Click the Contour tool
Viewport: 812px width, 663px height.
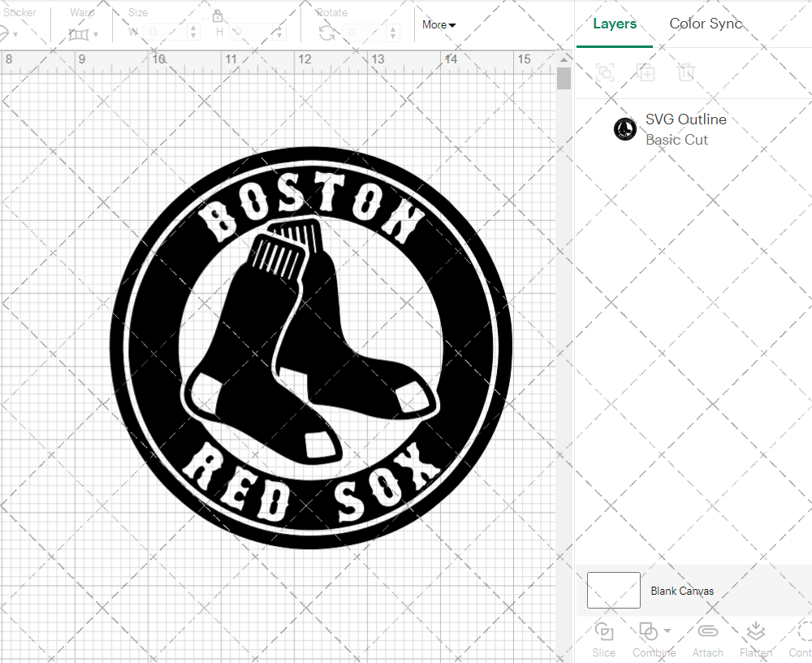[x=801, y=639]
